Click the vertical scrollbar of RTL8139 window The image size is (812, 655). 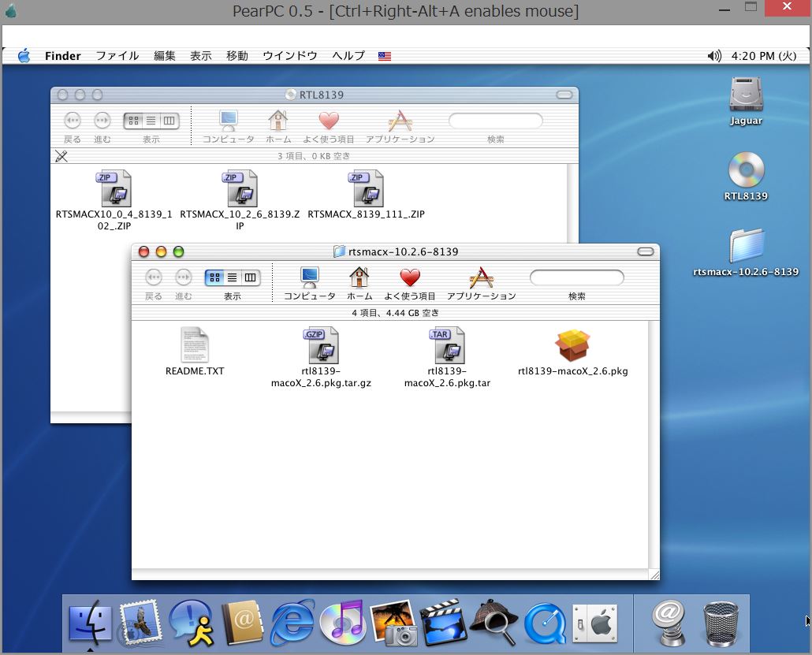573,203
